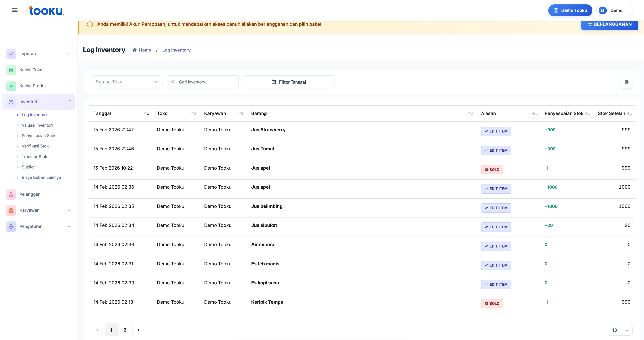The width and height of the screenshot is (644, 340).
Task: Go to page 2 of the log
Action: click(125, 330)
